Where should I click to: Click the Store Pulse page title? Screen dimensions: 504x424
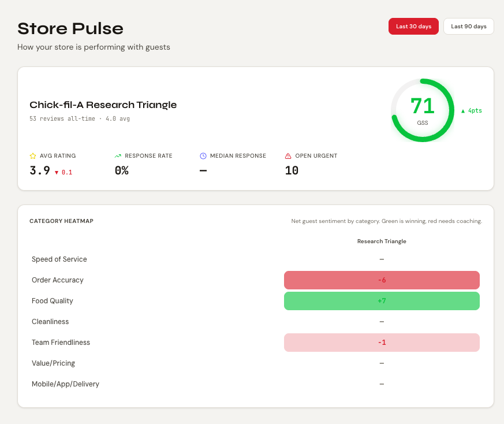pos(70,29)
